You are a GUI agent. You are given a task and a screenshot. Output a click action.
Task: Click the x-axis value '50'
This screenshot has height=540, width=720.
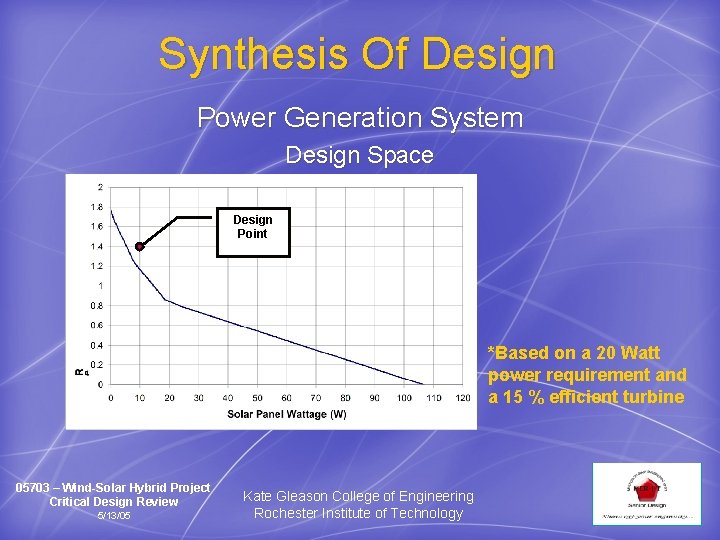coord(257,398)
